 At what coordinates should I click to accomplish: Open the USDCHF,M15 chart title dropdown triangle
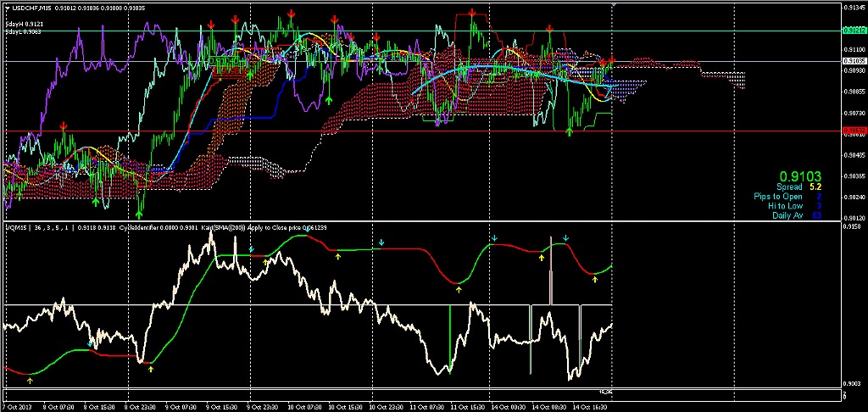(7, 8)
